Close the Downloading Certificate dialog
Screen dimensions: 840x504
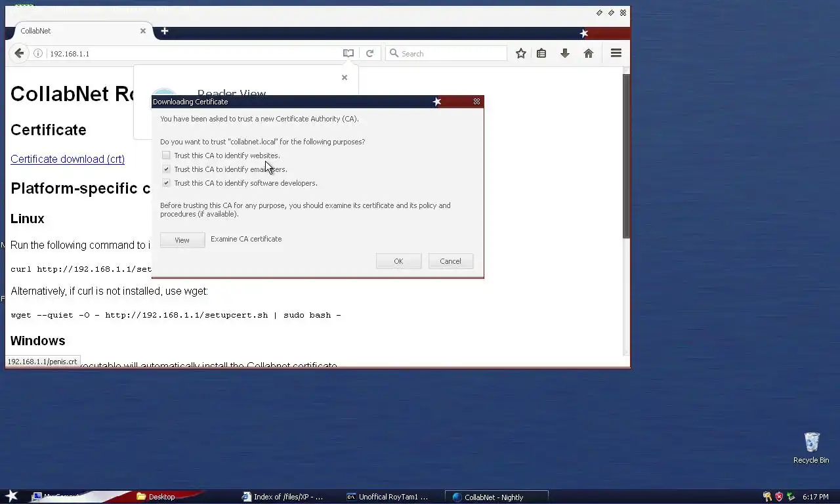click(x=476, y=102)
